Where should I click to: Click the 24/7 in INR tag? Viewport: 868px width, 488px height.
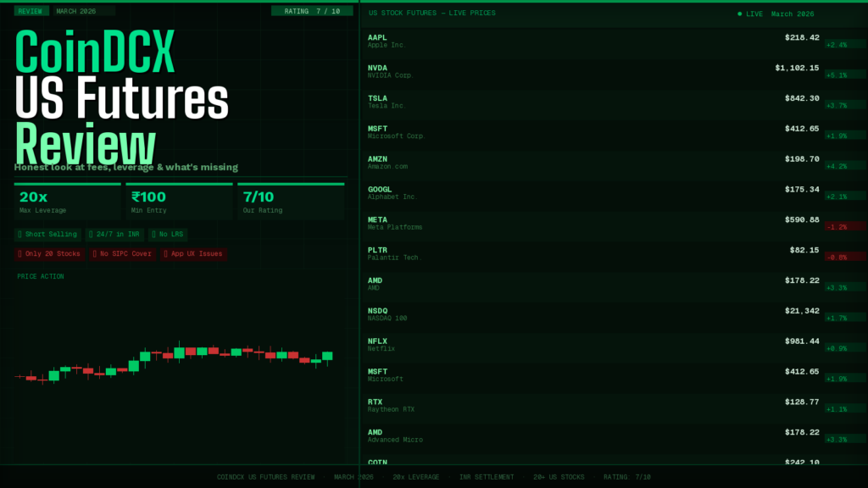pos(114,234)
